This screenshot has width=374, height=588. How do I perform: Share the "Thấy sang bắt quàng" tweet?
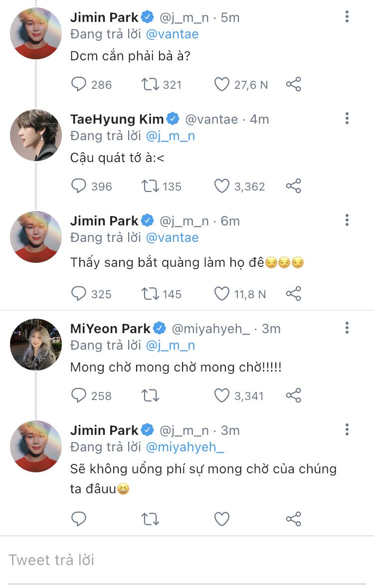[x=294, y=294]
